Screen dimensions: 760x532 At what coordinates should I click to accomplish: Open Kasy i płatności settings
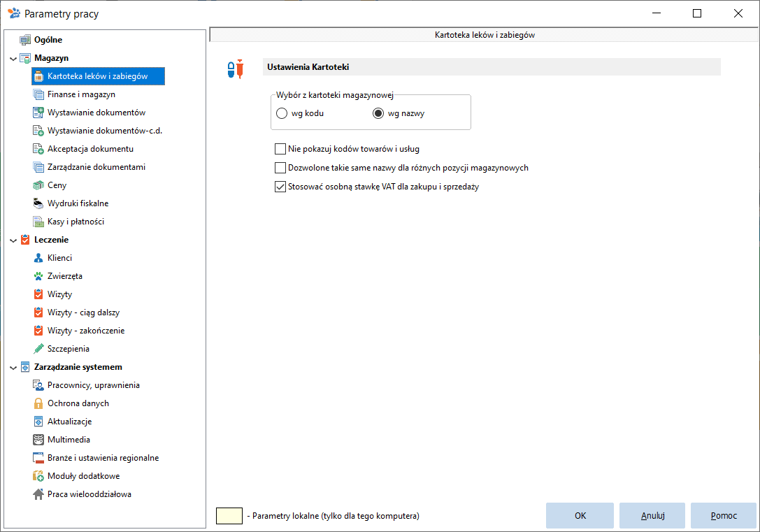click(x=76, y=222)
